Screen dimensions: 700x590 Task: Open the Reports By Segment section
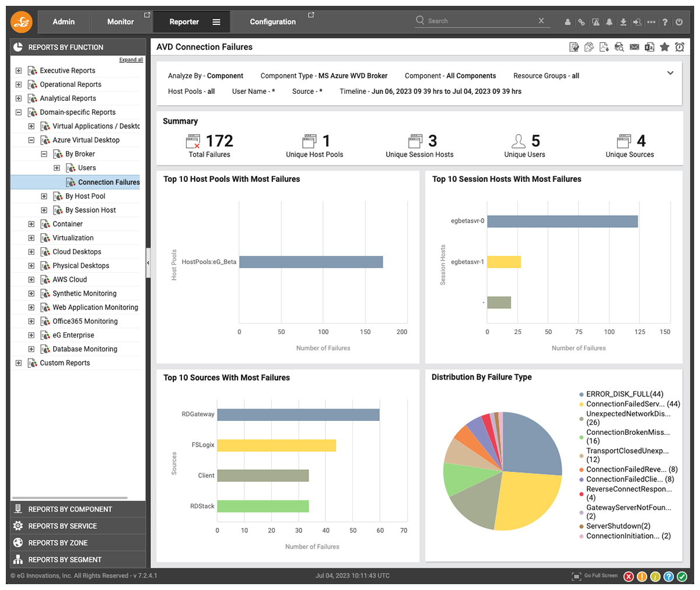pos(78,560)
